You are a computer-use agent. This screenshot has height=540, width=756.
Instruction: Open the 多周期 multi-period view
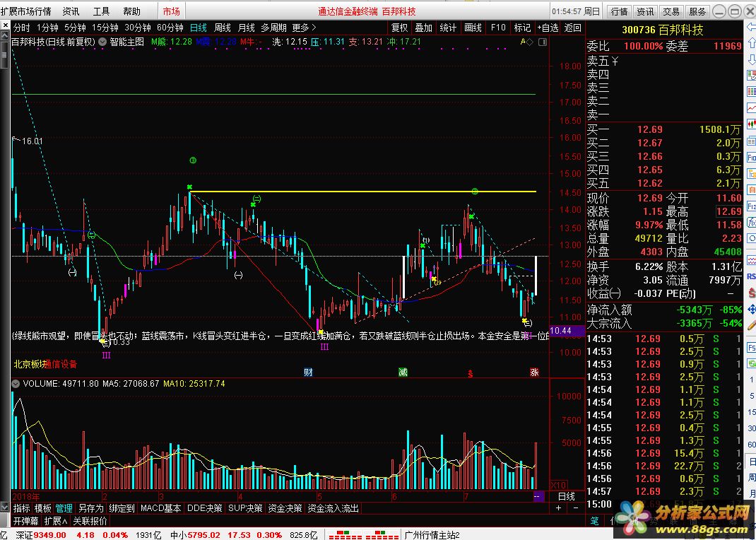(273, 28)
